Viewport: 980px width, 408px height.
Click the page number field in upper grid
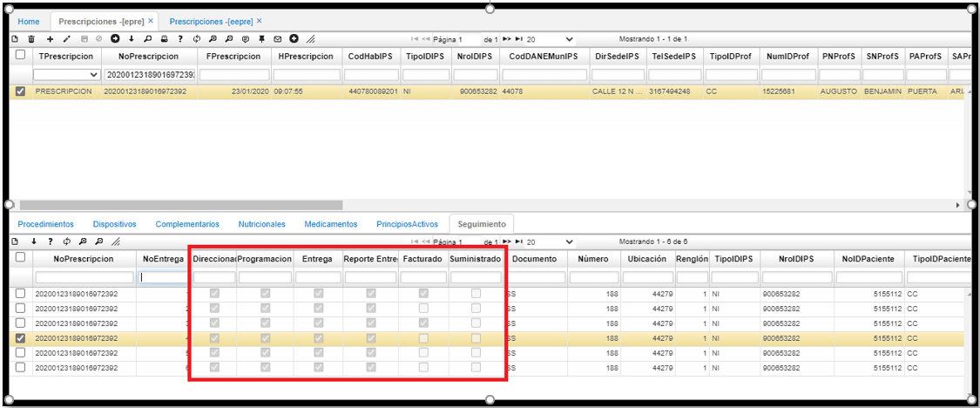[x=470, y=39]
